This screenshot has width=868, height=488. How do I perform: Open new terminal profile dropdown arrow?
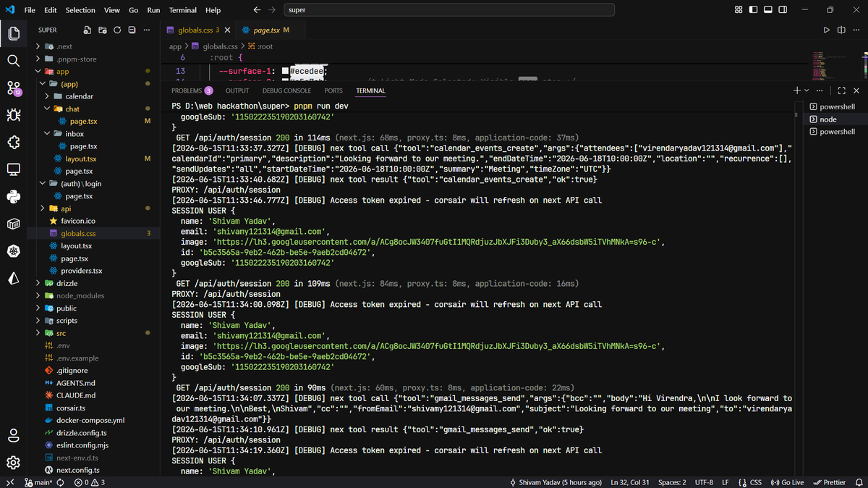(807, 91)
